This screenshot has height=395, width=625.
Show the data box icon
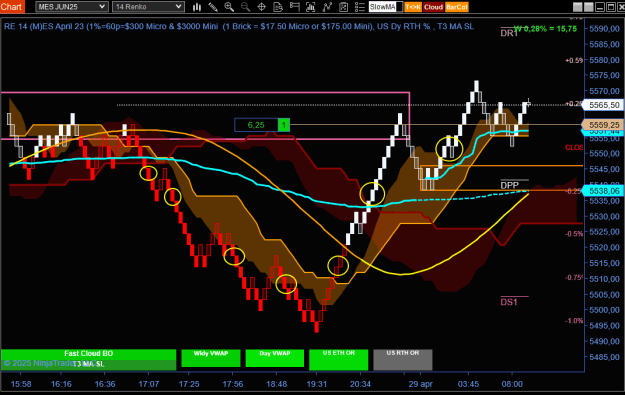coord(278,7)
